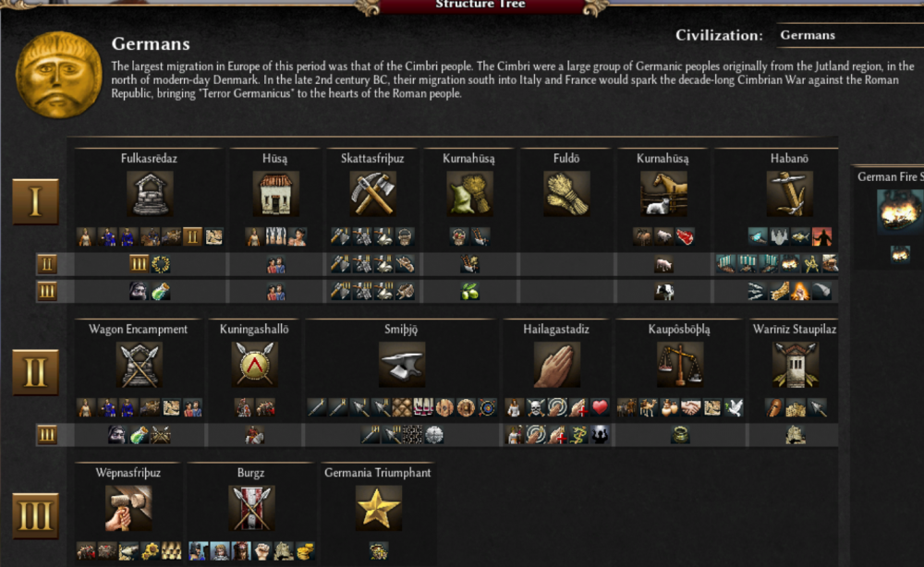Viewport: 924px width, 567px height.
Task: Select the Fulkasrēdaz well building icon
Action: coord(150,194)
